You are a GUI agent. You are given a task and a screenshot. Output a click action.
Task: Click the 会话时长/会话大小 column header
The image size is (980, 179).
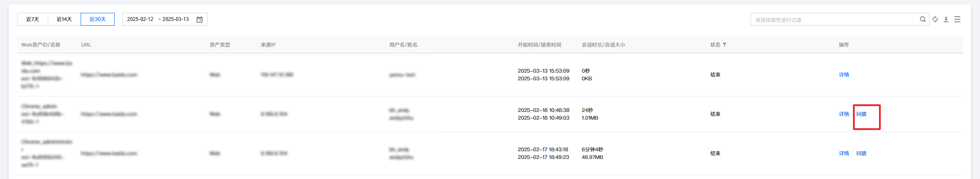coord(603,45)
